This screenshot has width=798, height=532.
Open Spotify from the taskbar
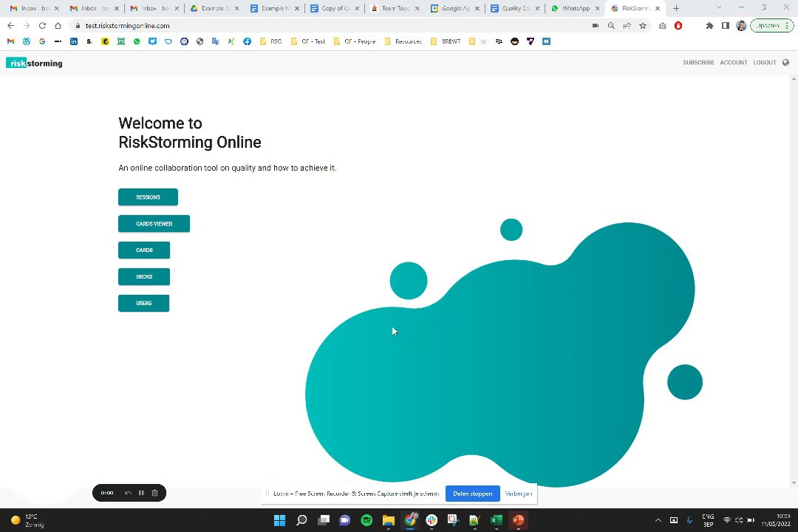pos(366,520)
